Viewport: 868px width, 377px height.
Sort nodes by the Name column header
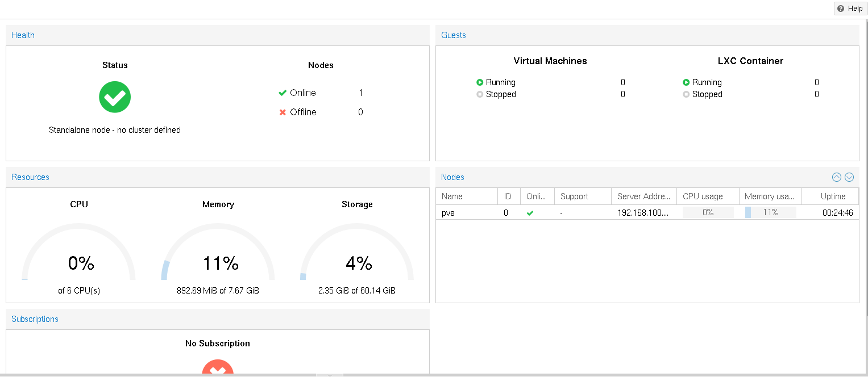[x=466, y=196]
